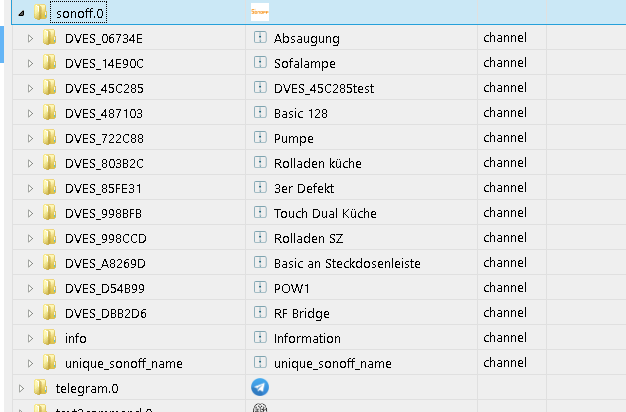Click the Basic an Steckdosenleiste name
Image resolution: width=626 pixels, height=412 pixels.
[347, 263]
